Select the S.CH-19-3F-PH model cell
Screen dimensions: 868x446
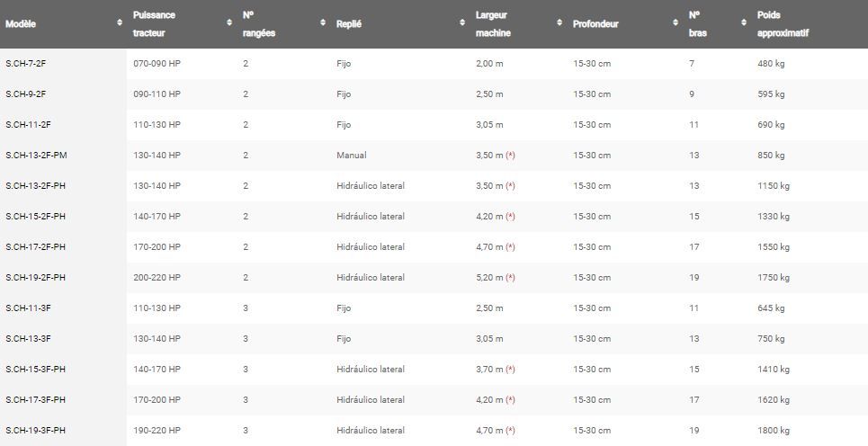tap(36, 431)
